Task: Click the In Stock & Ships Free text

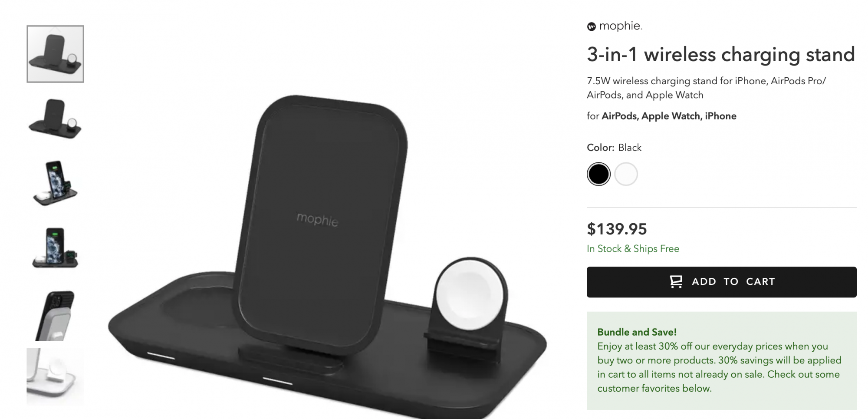Action: tap(633, 249)
